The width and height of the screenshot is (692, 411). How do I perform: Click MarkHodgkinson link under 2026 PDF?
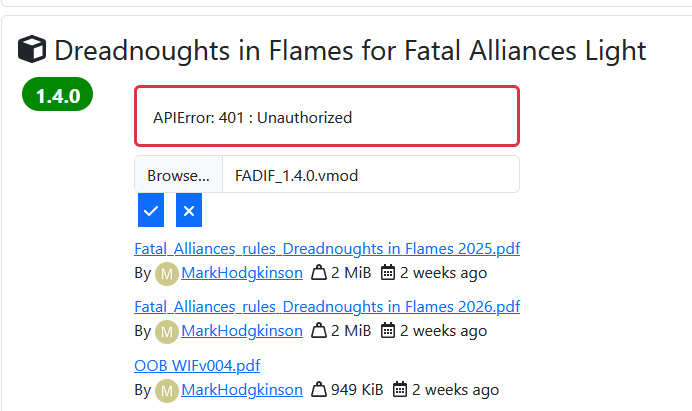pyautogui.click(x=242, y=330)
